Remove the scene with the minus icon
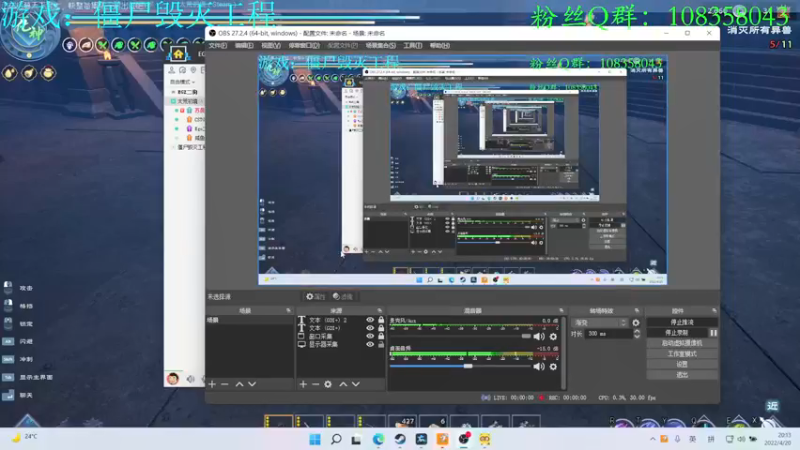800x450 pixels. coord(225,384)
